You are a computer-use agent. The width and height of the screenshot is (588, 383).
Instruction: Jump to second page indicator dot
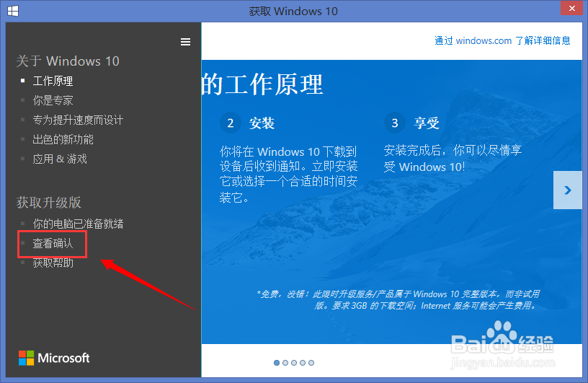(x=285, y=363)
